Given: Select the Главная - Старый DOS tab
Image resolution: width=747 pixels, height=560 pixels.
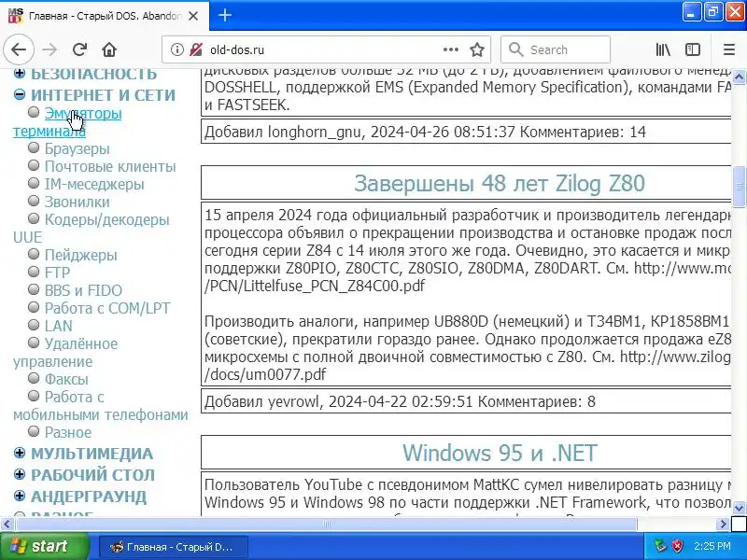Looking at the screenshot, I should 105,16.
